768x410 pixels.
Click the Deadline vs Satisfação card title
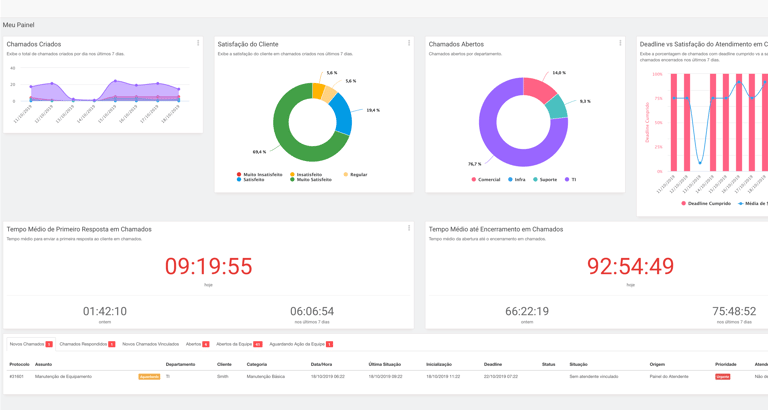pyautogui.click(x=703, y=44)
